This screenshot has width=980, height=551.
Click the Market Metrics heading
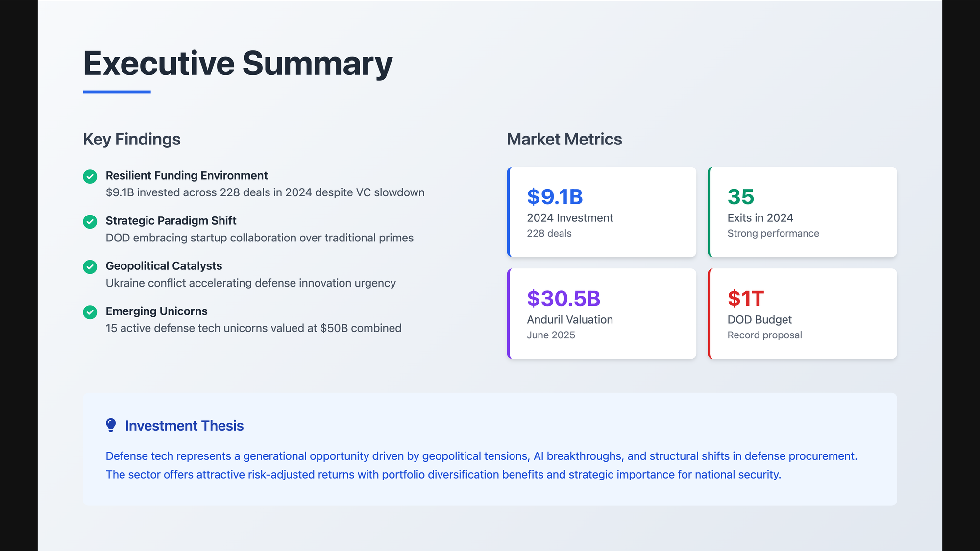click(564, 139)
